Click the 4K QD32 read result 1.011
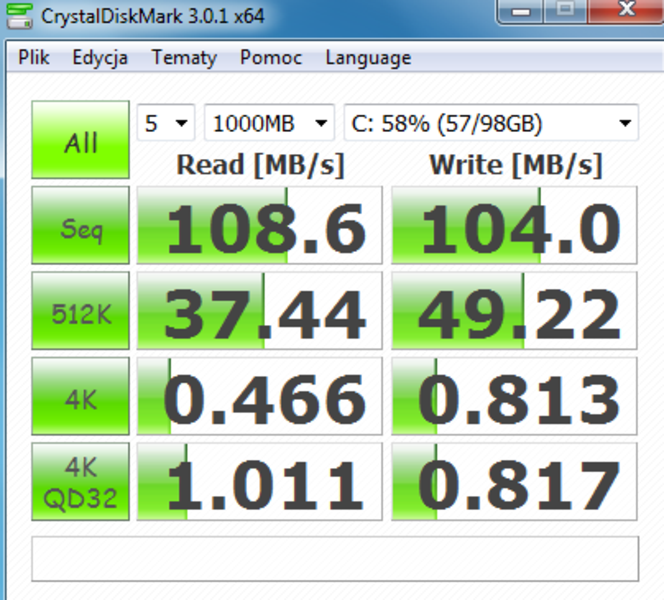This screenshot has height=600, width=664. [259, 482]
